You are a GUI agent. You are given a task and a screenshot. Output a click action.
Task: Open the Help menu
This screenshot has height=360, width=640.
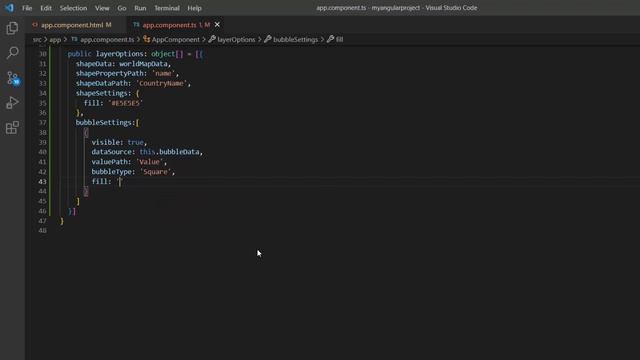[x=194, y=8]
